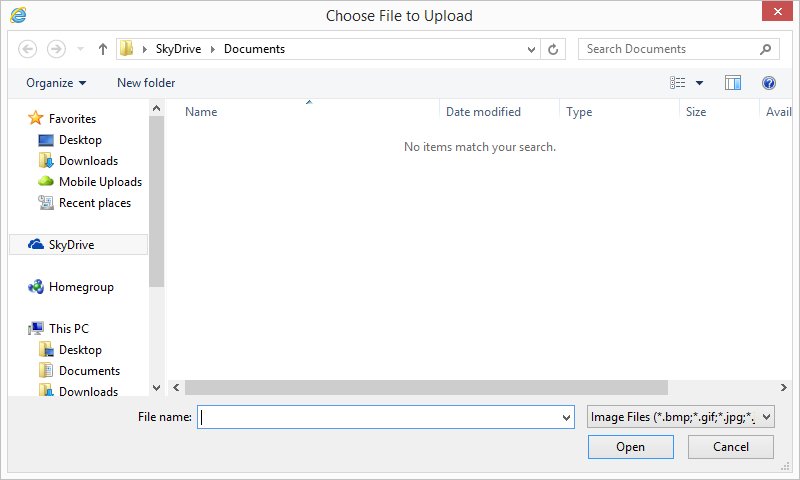
Task: Sort by Date modified column
Action: [483, 112]
